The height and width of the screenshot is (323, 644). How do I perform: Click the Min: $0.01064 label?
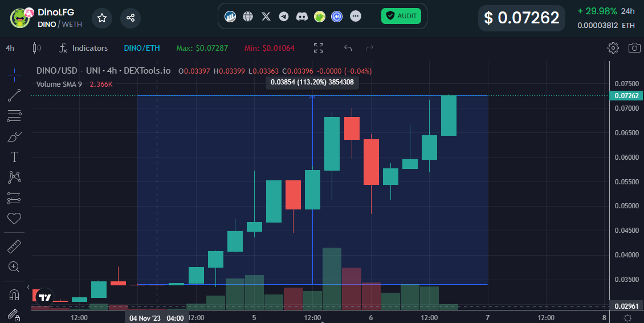click(270, 48)
